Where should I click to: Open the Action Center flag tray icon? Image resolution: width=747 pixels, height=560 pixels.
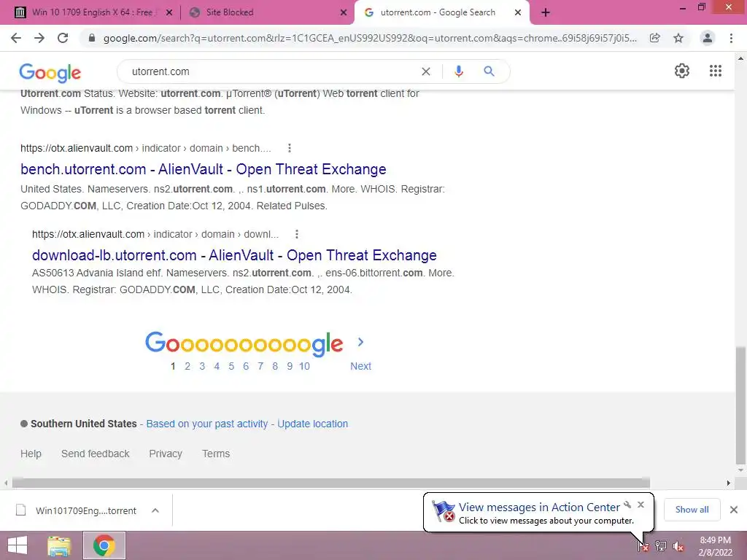pos(643,546)
